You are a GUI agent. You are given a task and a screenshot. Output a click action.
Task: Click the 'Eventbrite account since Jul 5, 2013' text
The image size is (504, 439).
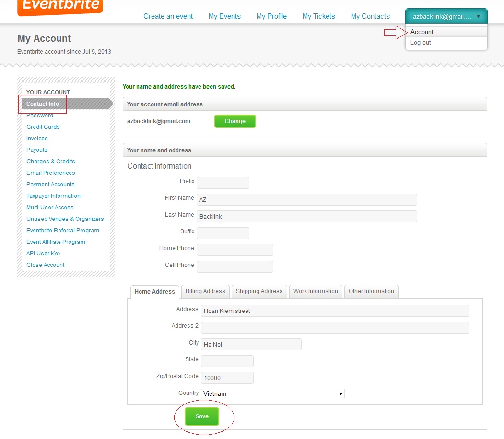pos(64,52)
